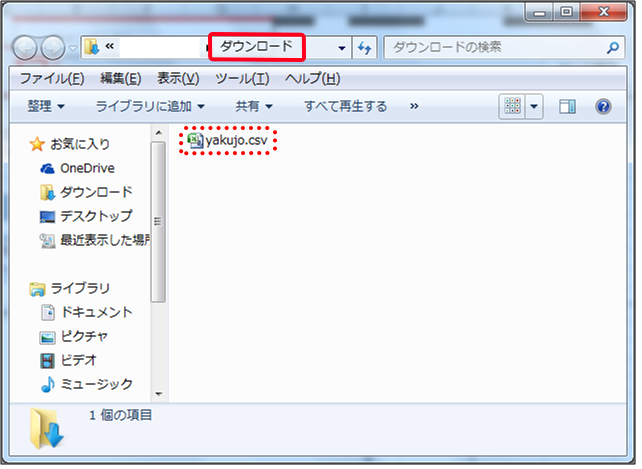The height and width of the screenshot is (469, 642).
Task: Select OneDrive in the favorites list
Action: click(87, 168)
